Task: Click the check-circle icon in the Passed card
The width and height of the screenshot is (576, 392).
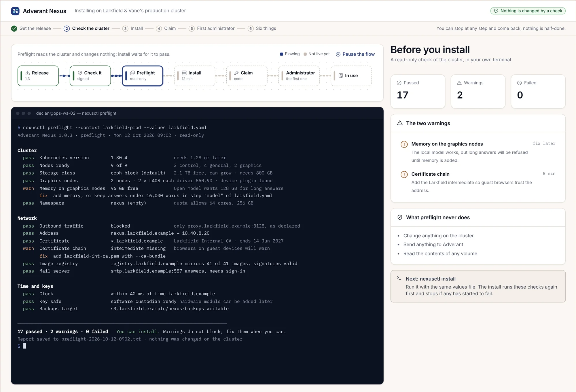Action: pos(399,83)
